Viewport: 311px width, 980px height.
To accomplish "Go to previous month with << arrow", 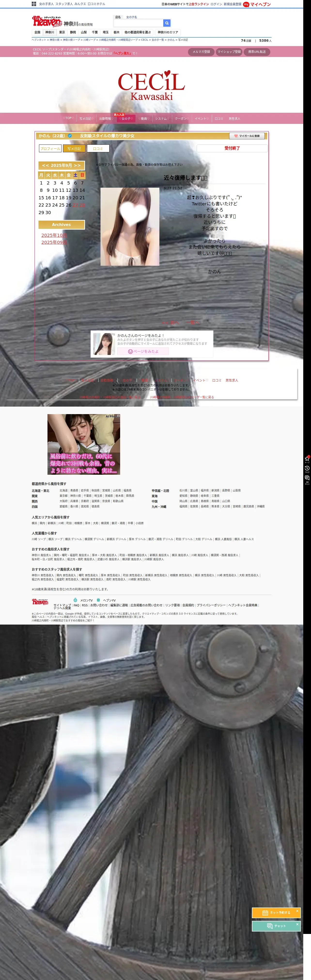I will click(45, 166).
